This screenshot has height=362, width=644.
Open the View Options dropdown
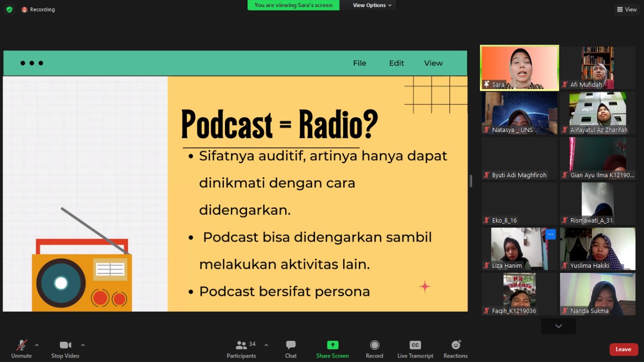click(372, 5)
